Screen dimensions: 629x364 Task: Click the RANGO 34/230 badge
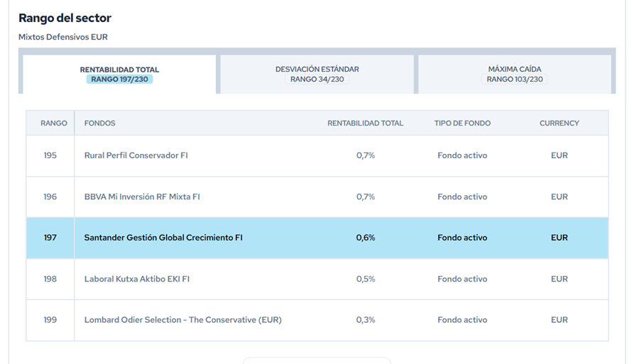(317, 79)
